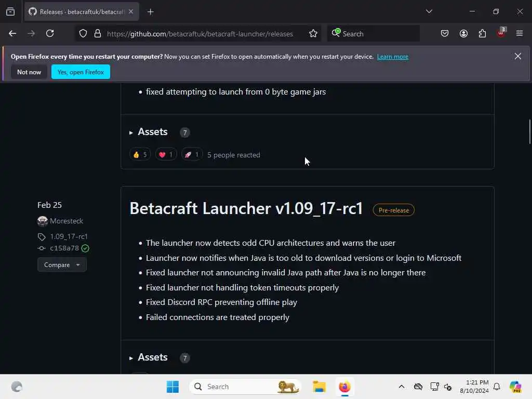
Task: Click the heart reaction button
Action: (x=166, y=155)
